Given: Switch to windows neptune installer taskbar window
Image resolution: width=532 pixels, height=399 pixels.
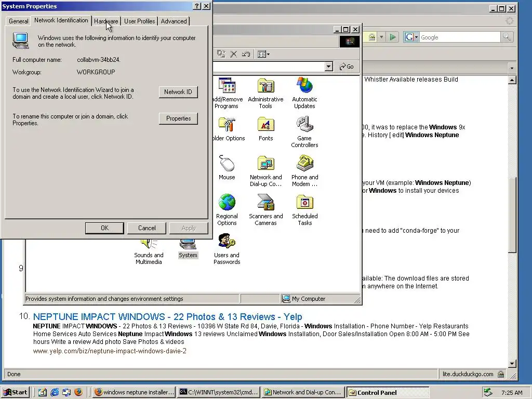Looking at the screenshot, I should pyautogui.click(x=134, y=392).
